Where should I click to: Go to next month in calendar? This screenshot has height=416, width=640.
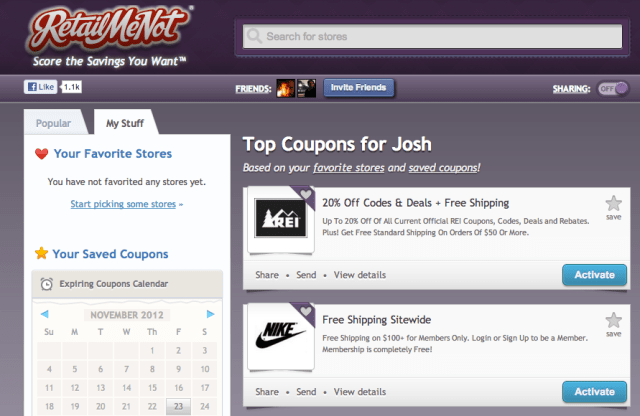pos(211,314)
